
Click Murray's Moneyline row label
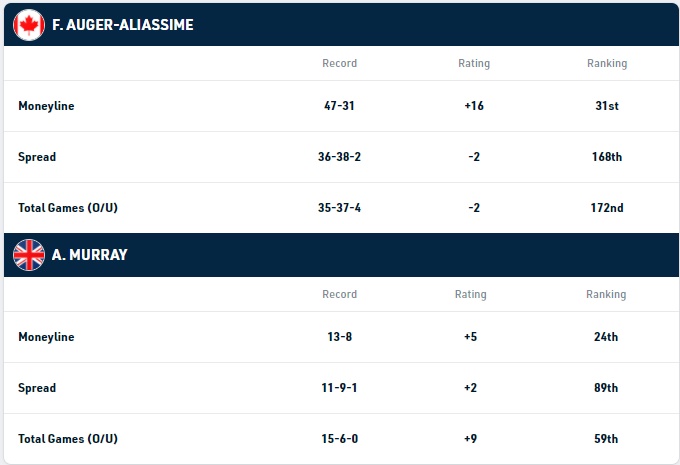click(x=46, y=337)
